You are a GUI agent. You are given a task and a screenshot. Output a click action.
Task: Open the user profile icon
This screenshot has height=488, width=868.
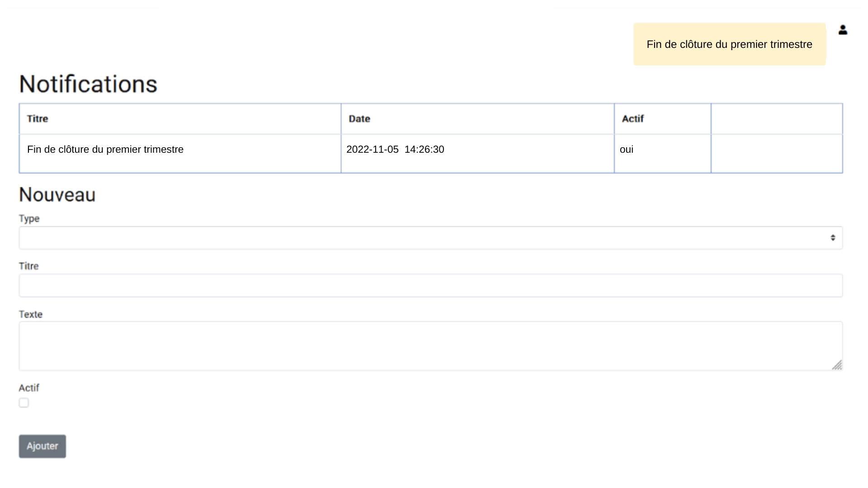[843, 30]
